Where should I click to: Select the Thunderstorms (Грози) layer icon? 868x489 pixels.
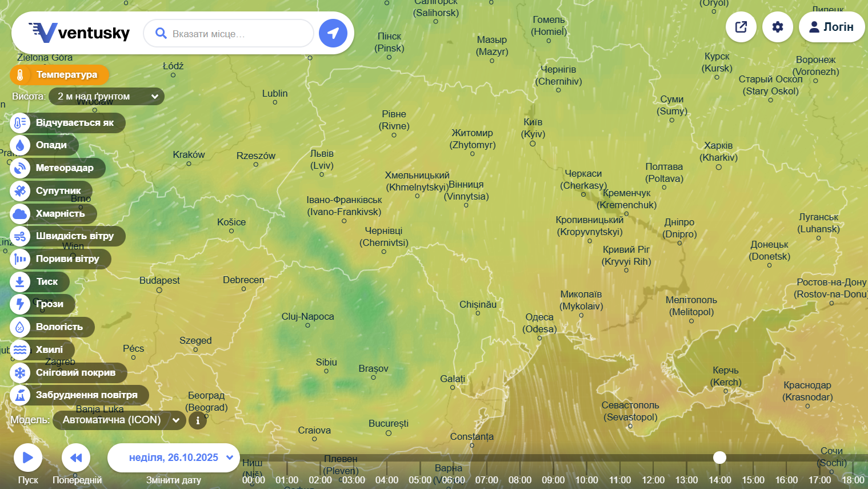[20, 304]
